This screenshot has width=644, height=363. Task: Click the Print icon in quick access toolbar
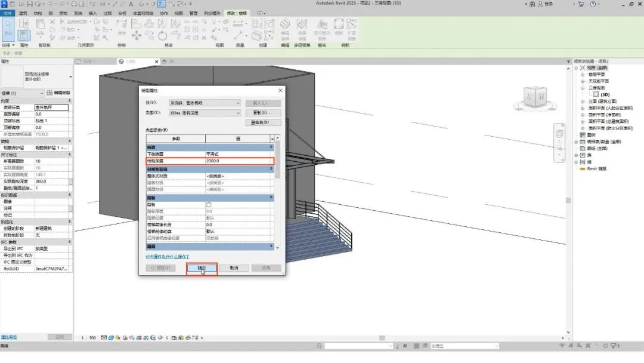[x=74, y=4]
